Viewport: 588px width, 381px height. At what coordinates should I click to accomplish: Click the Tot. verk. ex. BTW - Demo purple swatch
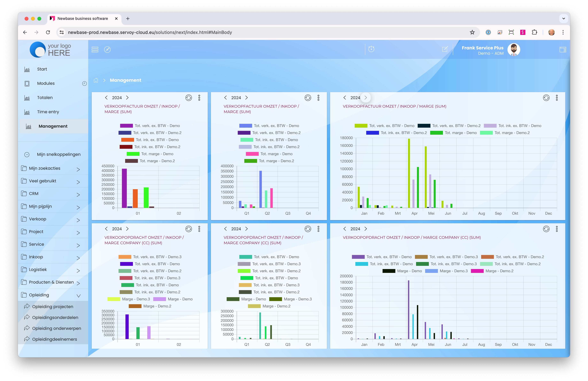[126, 126]
